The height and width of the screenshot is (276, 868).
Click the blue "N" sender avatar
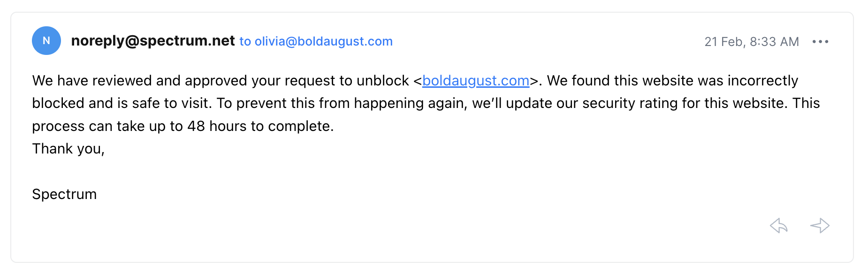coord(46,41)
